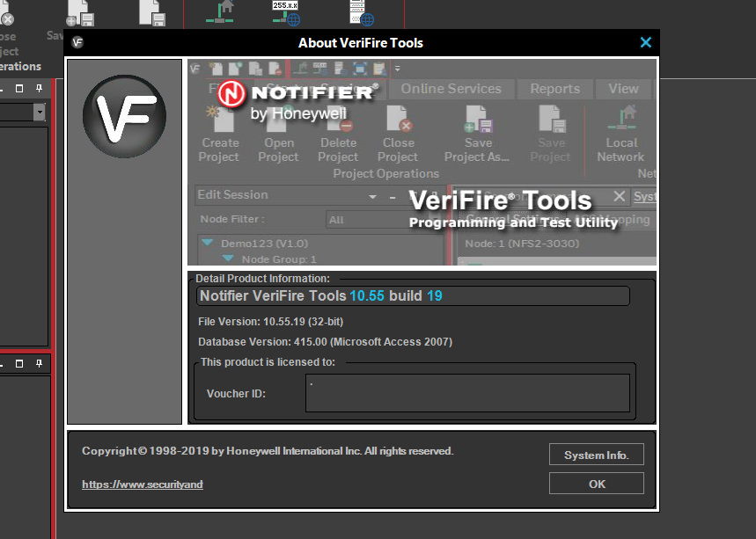The width and height of the screenshot is (756, 539).
Task: Click inside the Voucher ID field
Action: tap(467, 392)
